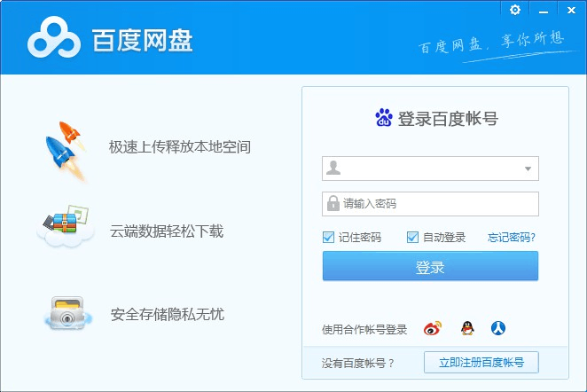The height and width of the screenshot is (392, 587).
Task: Click the 云端数据轻松下载 text
Action: (167, 231)
